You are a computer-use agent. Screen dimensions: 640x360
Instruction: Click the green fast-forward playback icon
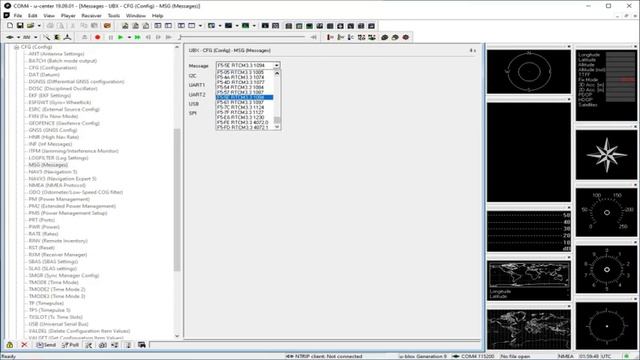pos(138,37)
